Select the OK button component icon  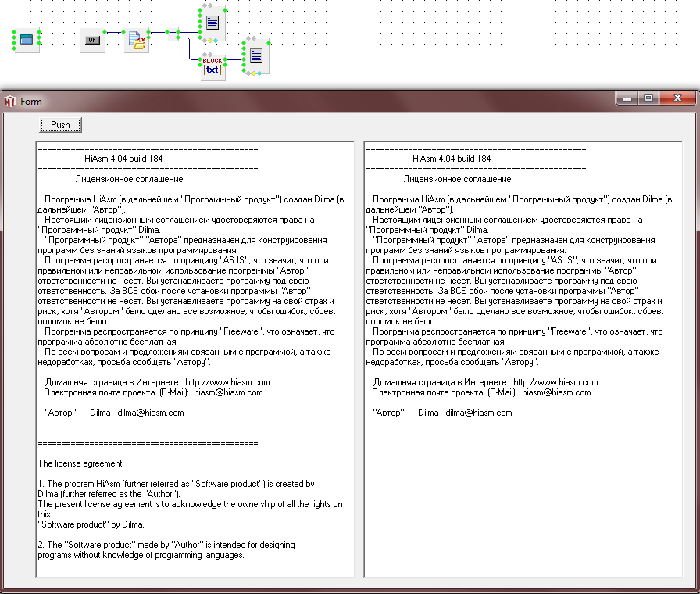[x=92, y=40]
